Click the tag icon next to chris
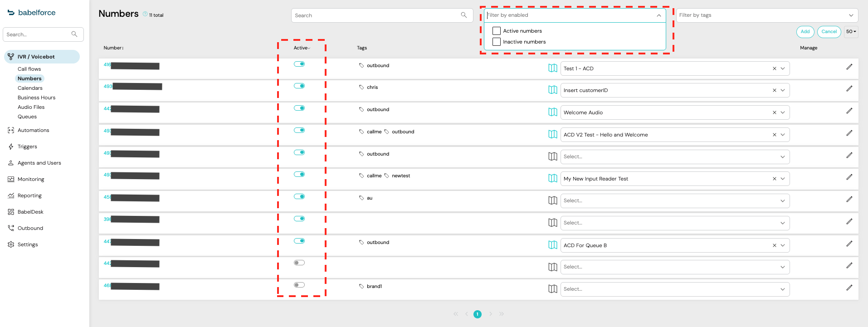Image resolution: width=868 pixels, height=327 pixels. pos(361,87)
